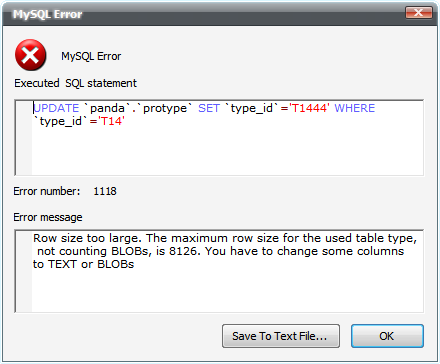Click the left gutter of the error message box

(24, 271)
